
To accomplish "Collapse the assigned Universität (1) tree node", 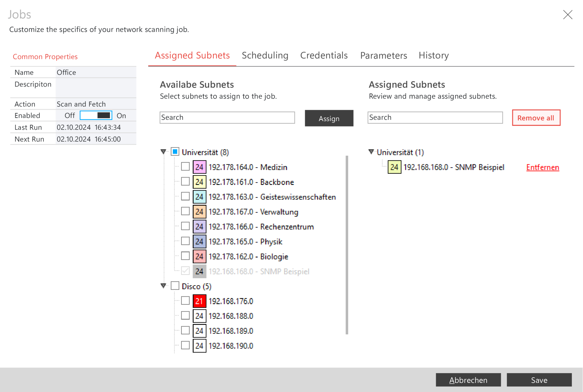I will click(371, 152).
